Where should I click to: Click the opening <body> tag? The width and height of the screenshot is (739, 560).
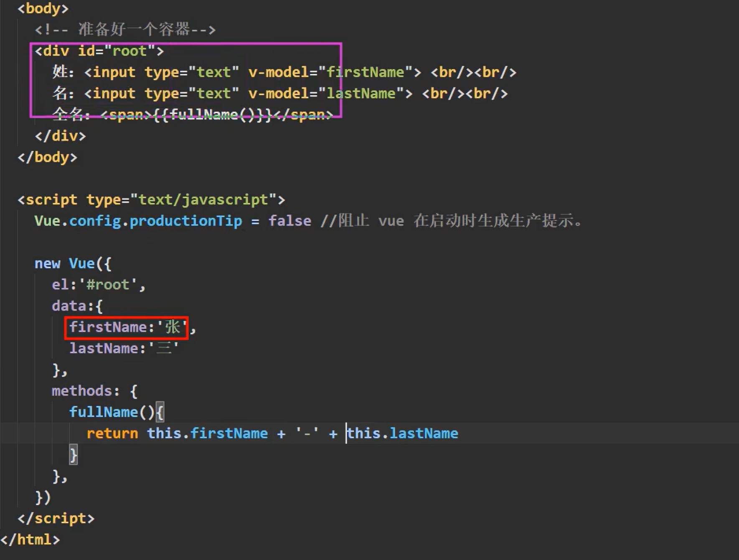point(43,8)
